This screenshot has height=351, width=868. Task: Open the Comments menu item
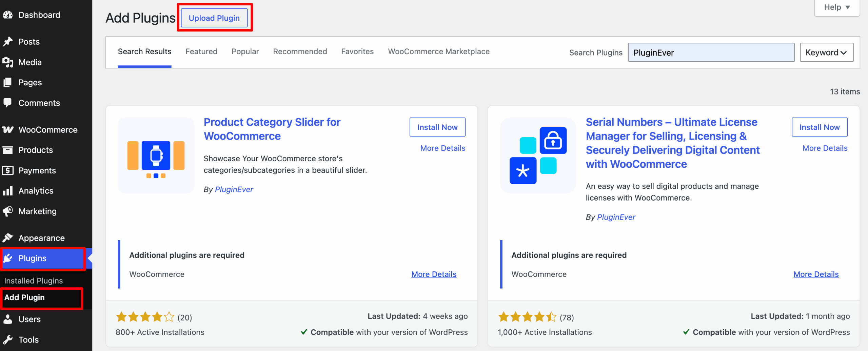click(x=46, y=103)
